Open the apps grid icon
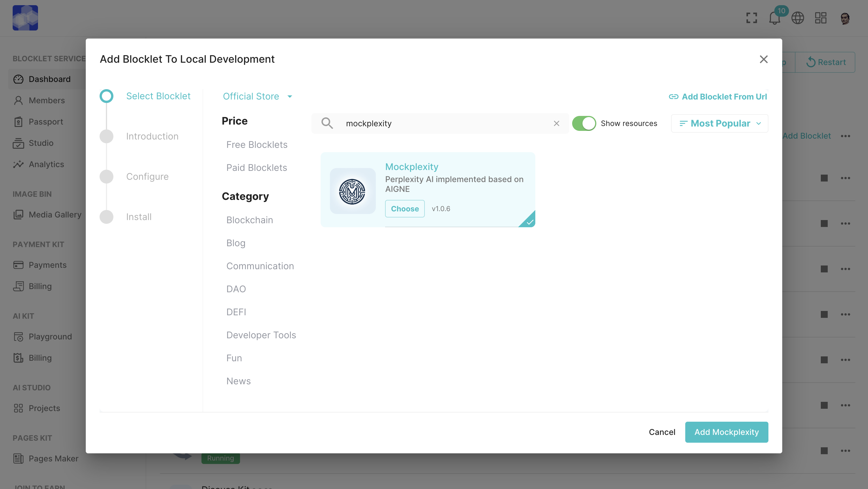Screen dimensions: 868x489 [821, 18]
